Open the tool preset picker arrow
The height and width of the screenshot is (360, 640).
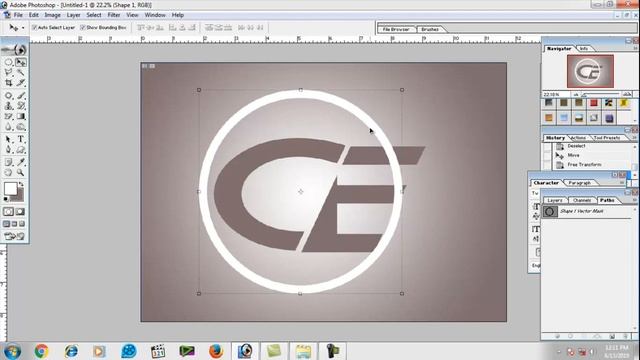coord(23,28)
